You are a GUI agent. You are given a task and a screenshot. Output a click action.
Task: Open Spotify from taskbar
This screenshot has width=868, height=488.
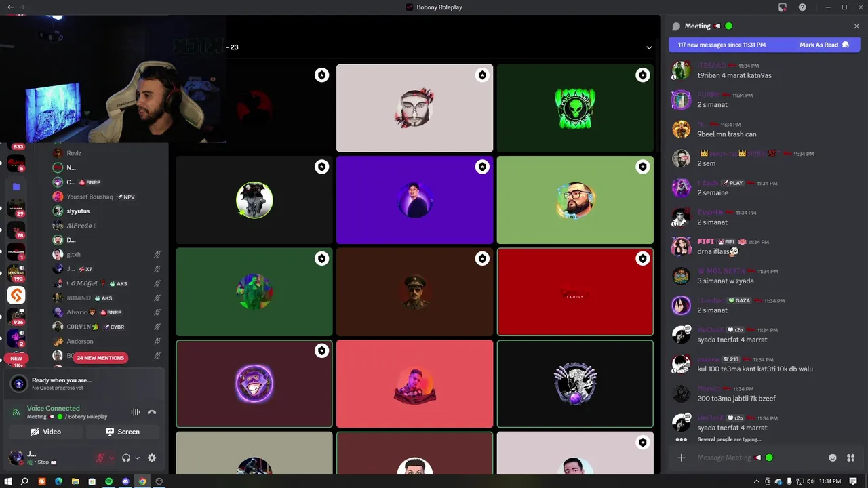click(x=108, y=481)
